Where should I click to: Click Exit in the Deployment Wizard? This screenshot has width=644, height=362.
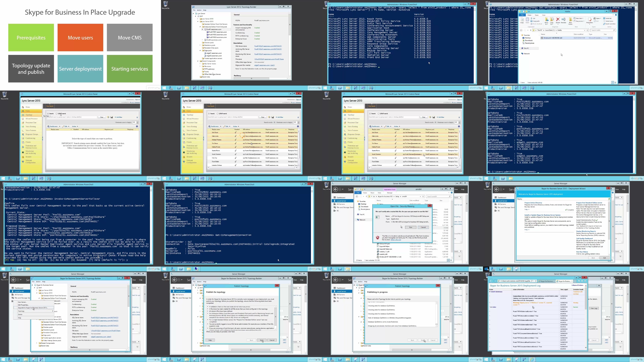click(x=605, y=258)
